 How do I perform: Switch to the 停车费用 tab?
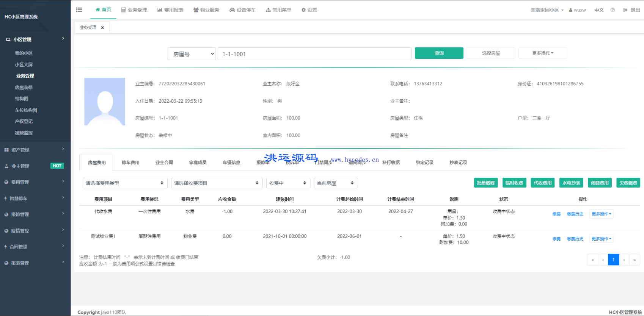[130, 163]
